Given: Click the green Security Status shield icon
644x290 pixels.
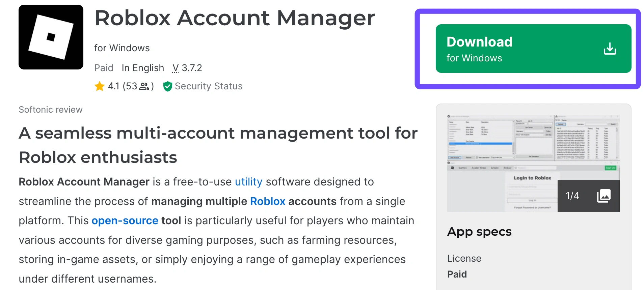Looking at the screenshot, I should pos(167,86).
